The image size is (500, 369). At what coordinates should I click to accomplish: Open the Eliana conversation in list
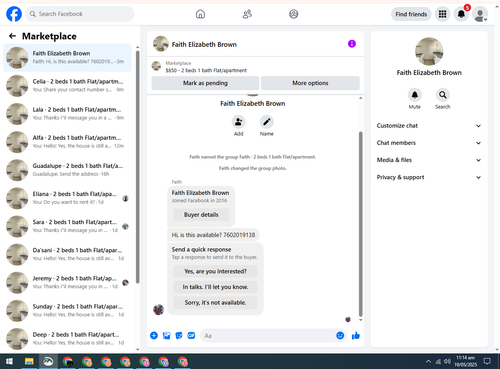[67, 198]
